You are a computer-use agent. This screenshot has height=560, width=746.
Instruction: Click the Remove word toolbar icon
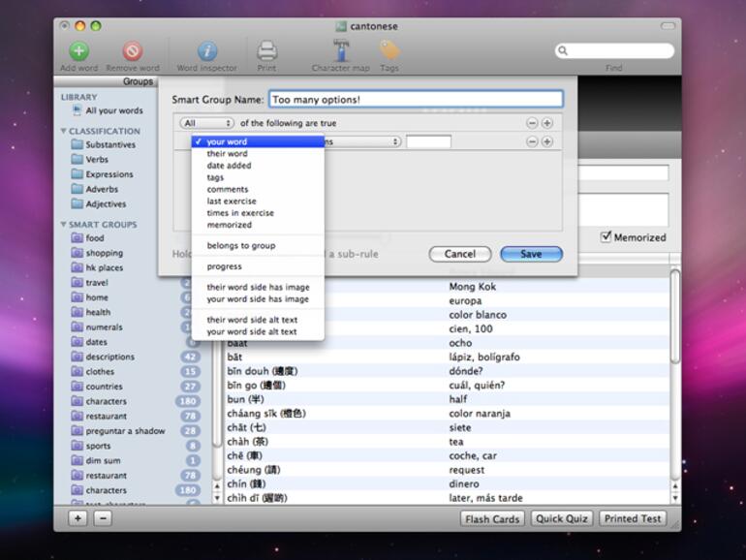click(x=133, y=52)
